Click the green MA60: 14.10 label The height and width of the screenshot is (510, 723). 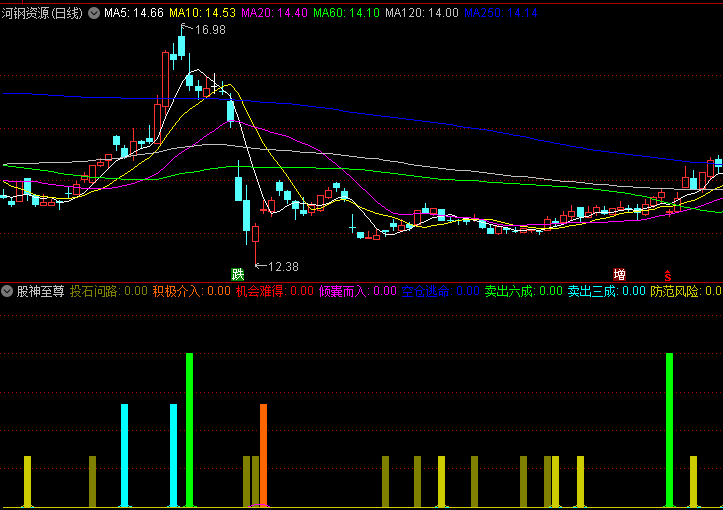coord(346,13)
